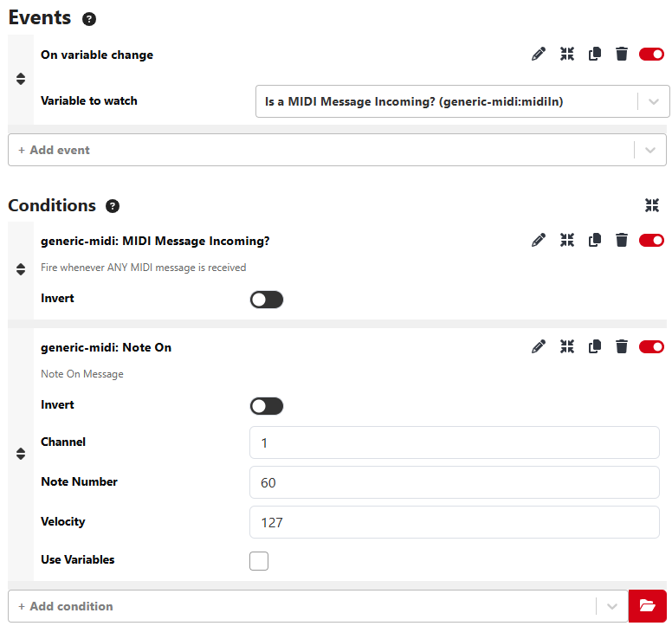The width and height of the screenshot is (672, 639).
Task: Disable the On variable change event
Action: (x=651, y=55)
